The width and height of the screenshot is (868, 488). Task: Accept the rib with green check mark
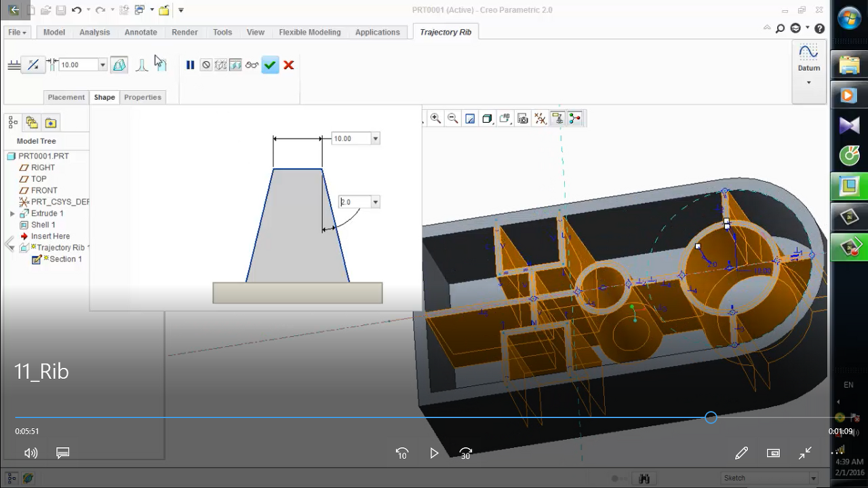(x=271, y=65)
